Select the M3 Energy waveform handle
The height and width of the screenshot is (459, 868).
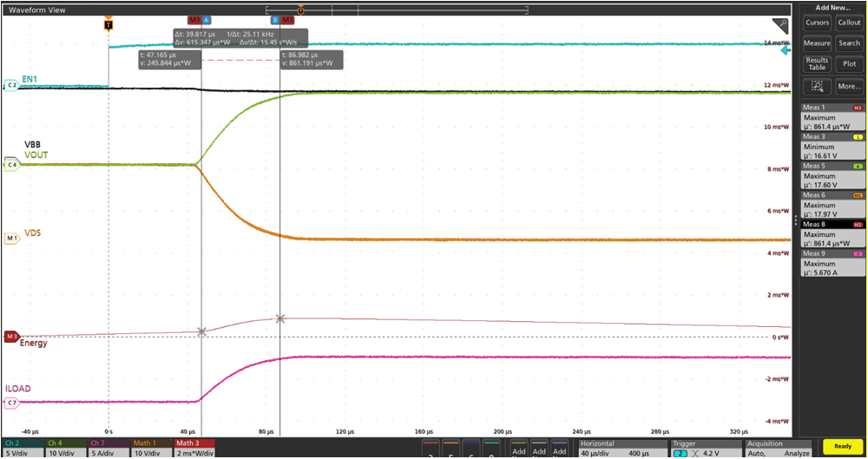(11, 336)
